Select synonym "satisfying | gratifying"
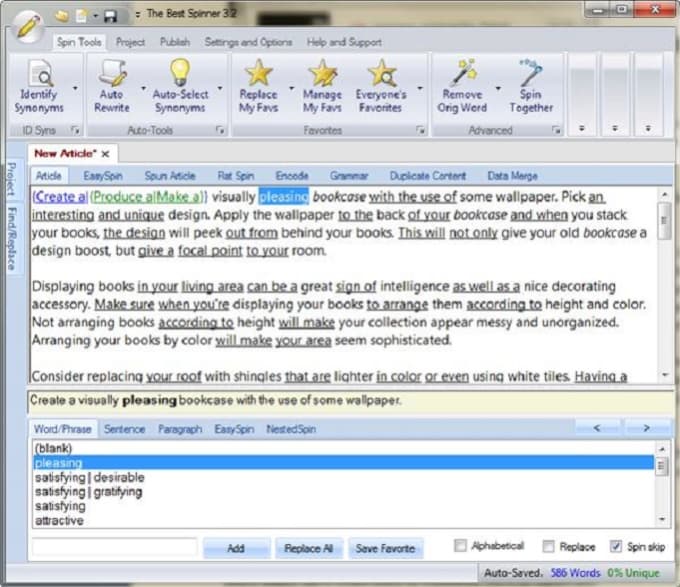 coord(343,491)
